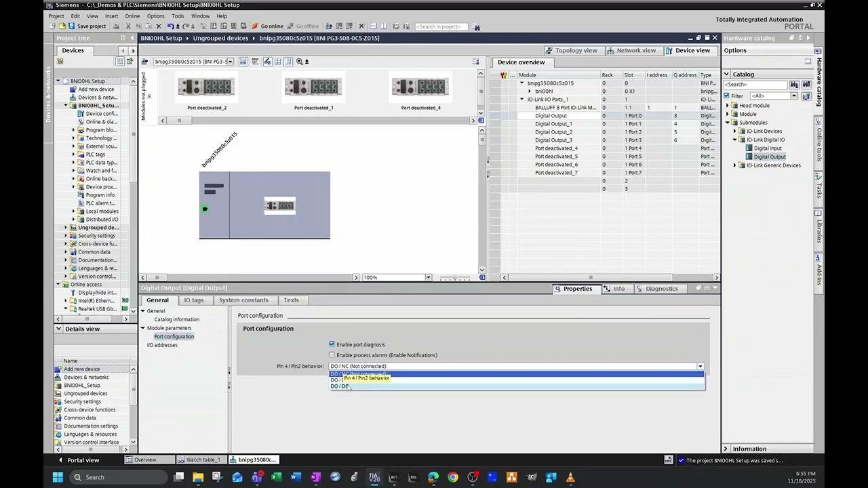Click the Filter settings icon beside the All dropdown
Screen dimensions: 868x488
tap(806, 96)
